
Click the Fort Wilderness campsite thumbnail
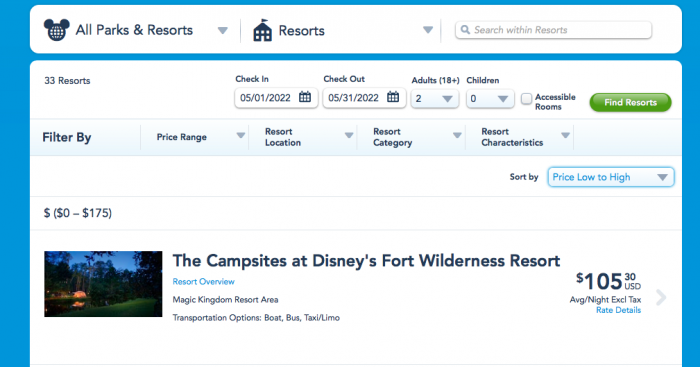click(103, 284)
